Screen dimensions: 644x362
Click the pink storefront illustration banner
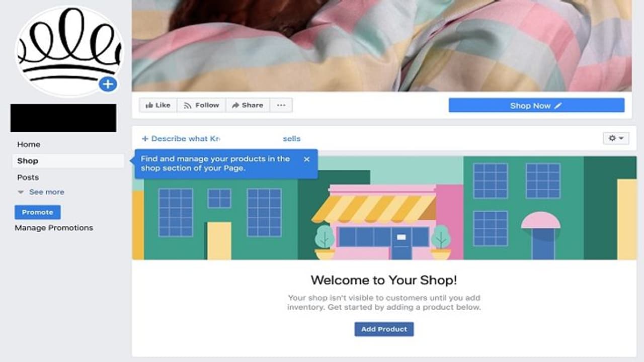(384, 208)
